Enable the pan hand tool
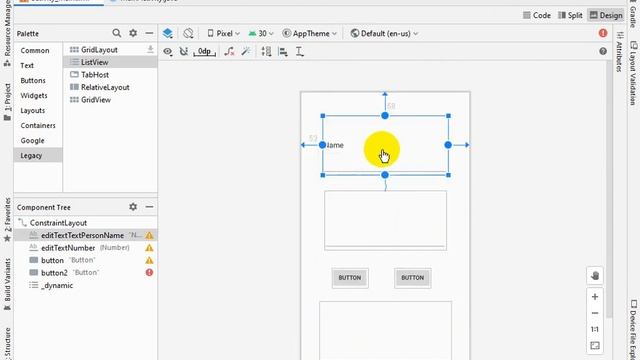640x360 pixels. click(595, 276)
